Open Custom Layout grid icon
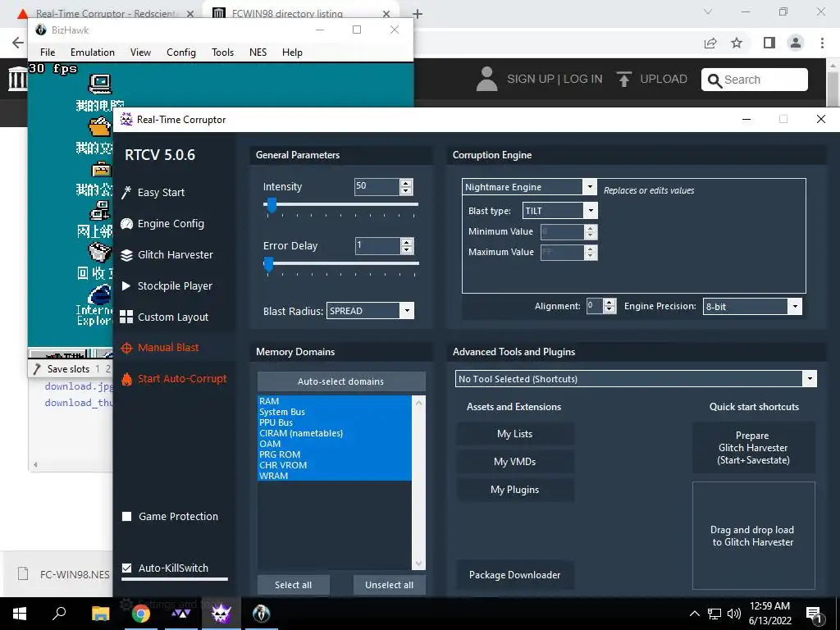 (126, 317)
